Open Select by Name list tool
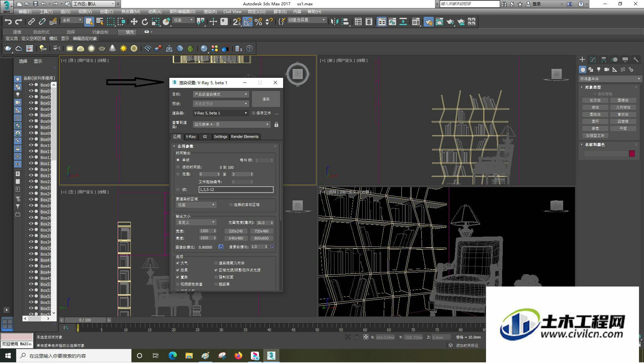This screenshot has width=644, height=363. click(100, 22)
